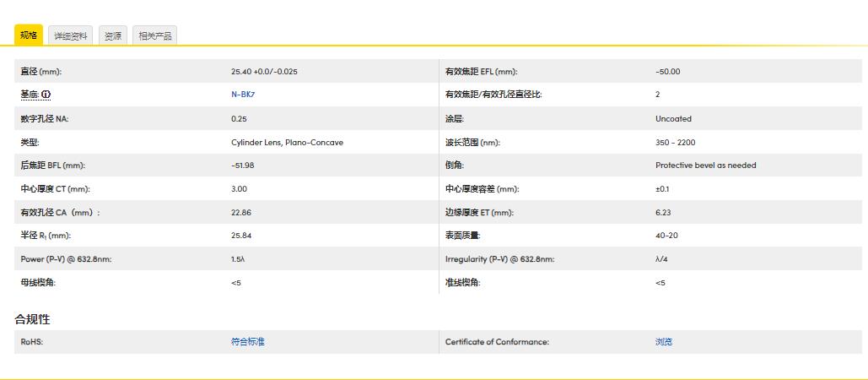Click the Protective bevel as needed text
Image resolution: width=868 pixels, height=380 pixels.
point(705,166)
